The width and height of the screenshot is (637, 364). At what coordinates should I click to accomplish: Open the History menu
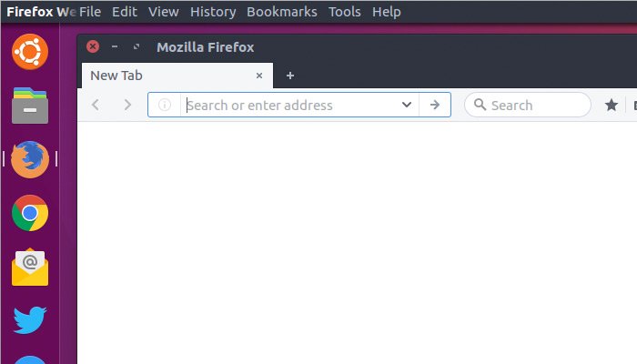[213, 12]
